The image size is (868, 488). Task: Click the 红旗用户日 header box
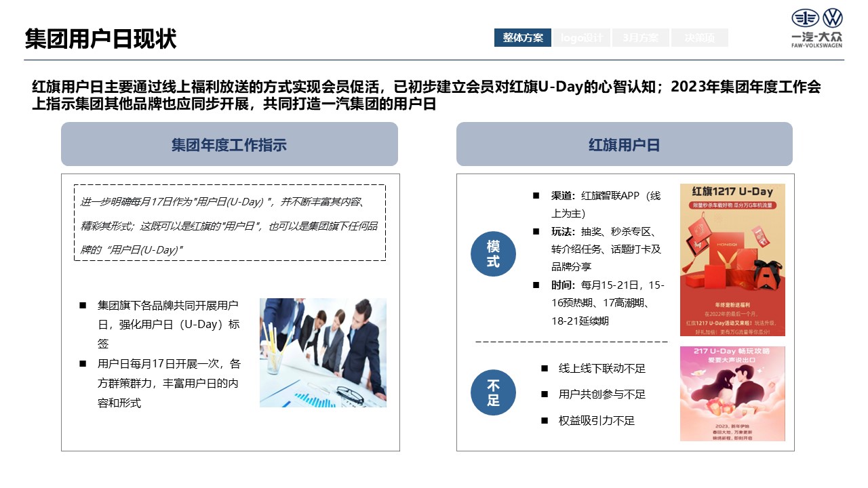(x=624, y=144)
